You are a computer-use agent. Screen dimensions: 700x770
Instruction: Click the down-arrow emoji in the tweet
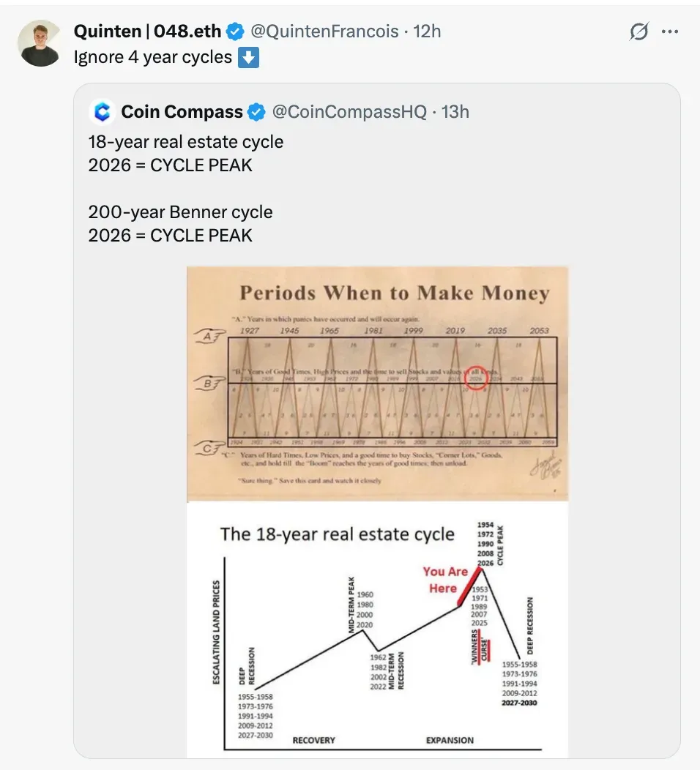[x=249, y=57]
